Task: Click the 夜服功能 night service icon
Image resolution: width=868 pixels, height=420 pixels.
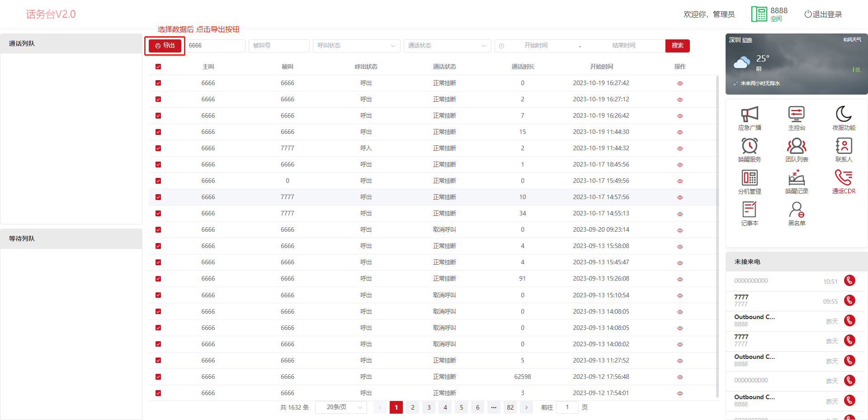Action: tap(844, 118)
